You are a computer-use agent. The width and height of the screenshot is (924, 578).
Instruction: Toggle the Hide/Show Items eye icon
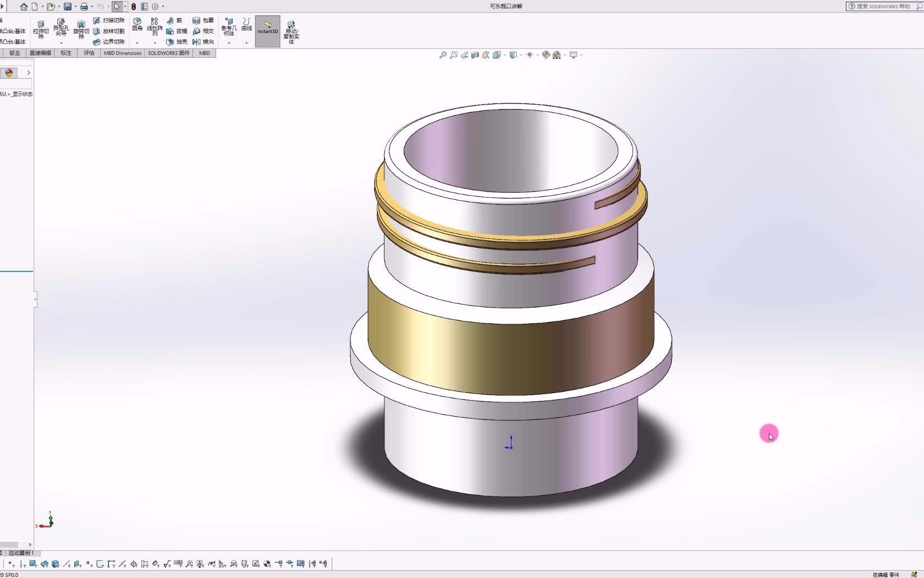531,55
